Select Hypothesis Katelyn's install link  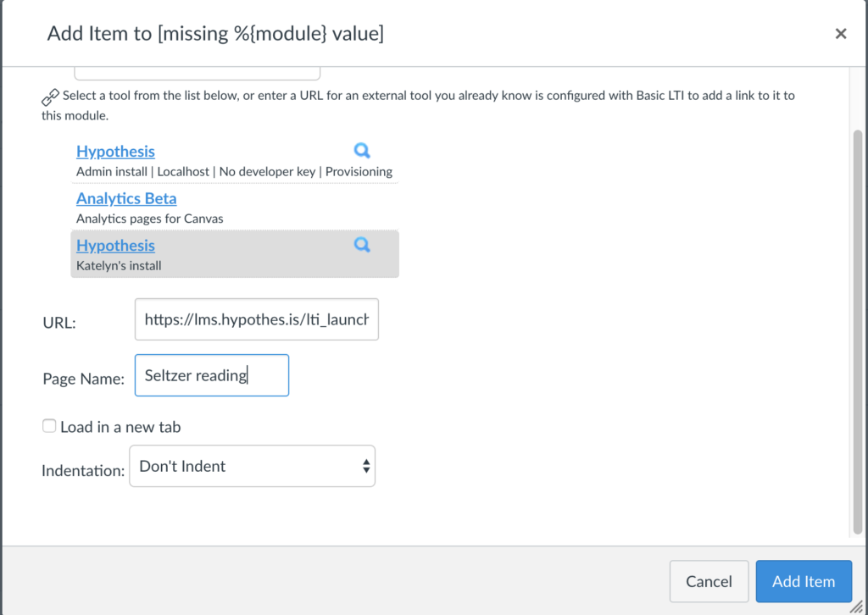click(x=115, y=245)
